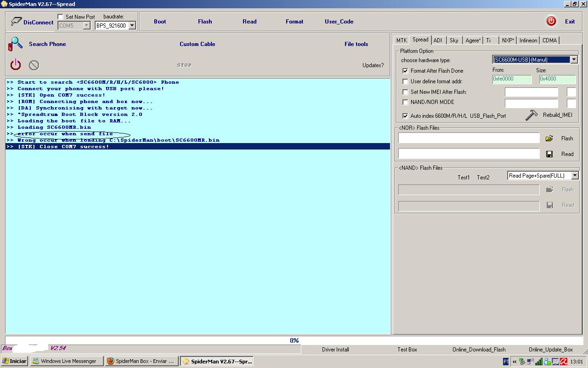Click the Format toolbar button
This screenshot has height=368, width=588.
[x=294, y=22]
